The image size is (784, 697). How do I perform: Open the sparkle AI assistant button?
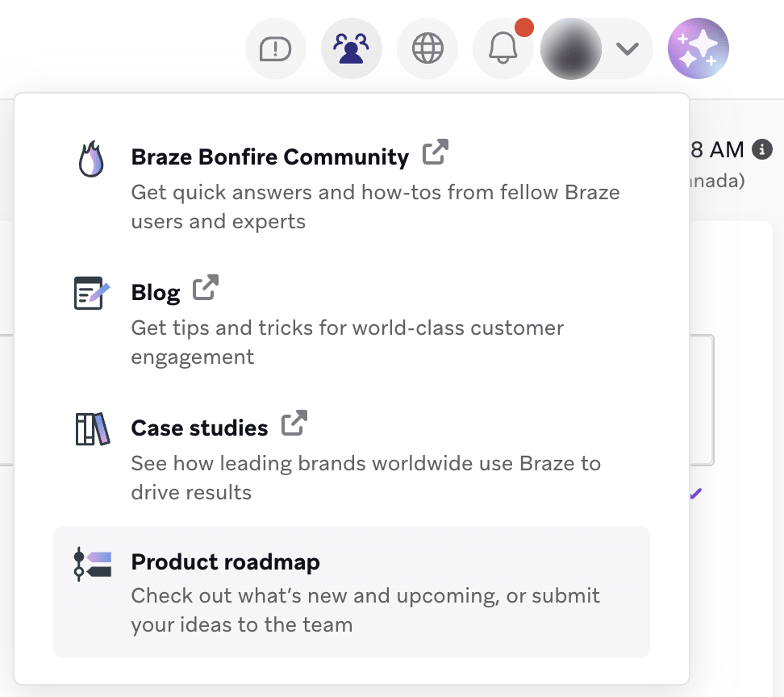click(x=699, y=49)
